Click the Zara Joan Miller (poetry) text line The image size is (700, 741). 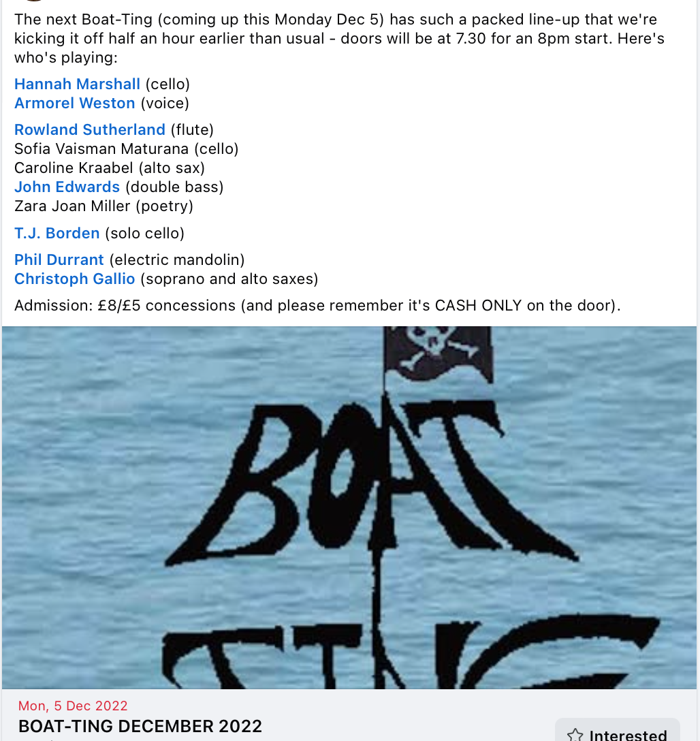tap(104, 206)
